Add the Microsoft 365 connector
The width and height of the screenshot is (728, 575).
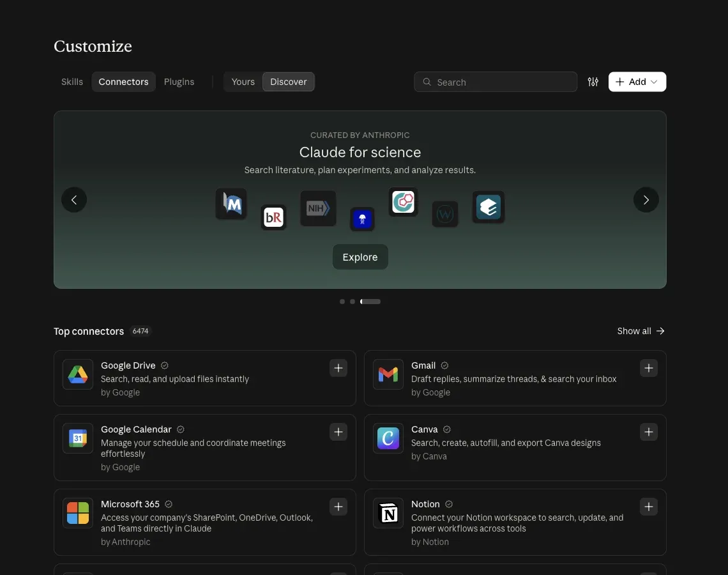point(338,507)
